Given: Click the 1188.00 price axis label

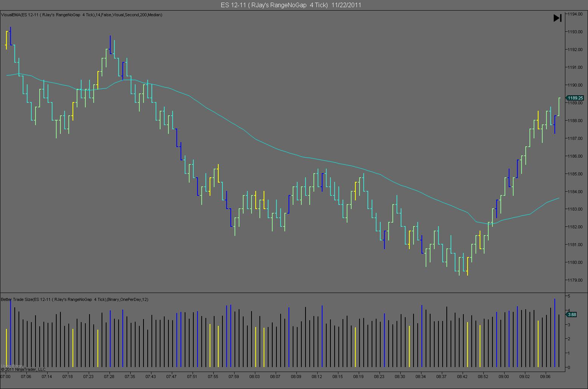Looking at the screenshot, I should (575, 121).
